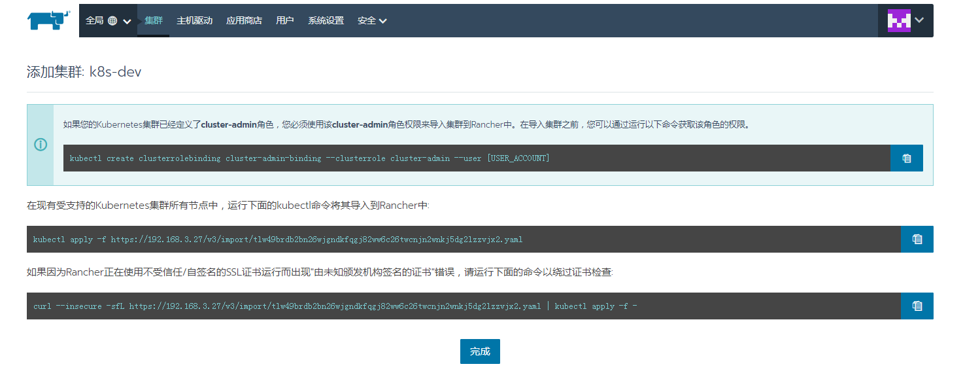Go to the 集群 tab
The image size is (980, 377).
[x=154, y=21]
